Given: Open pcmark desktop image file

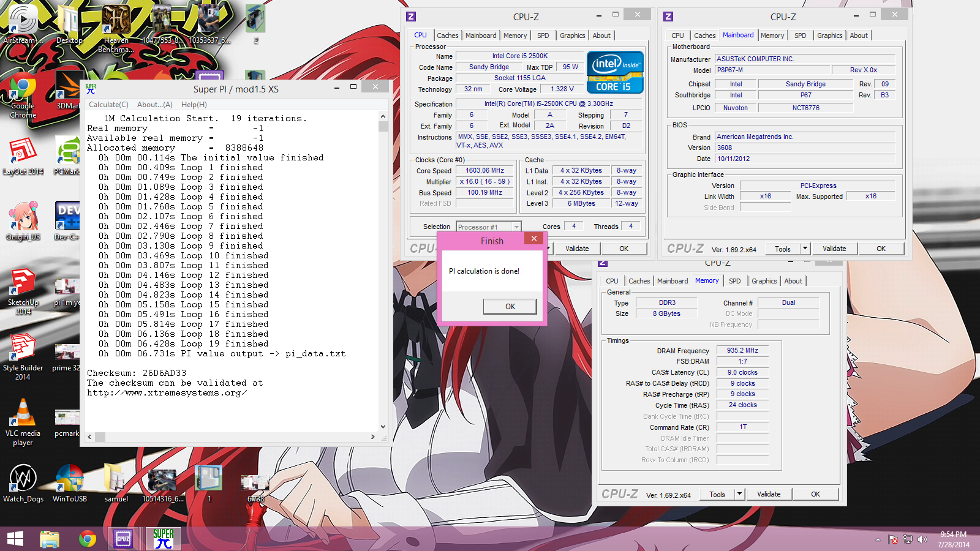Looking at the screenshot, I should pyautogui.click(x=67, y=422).
